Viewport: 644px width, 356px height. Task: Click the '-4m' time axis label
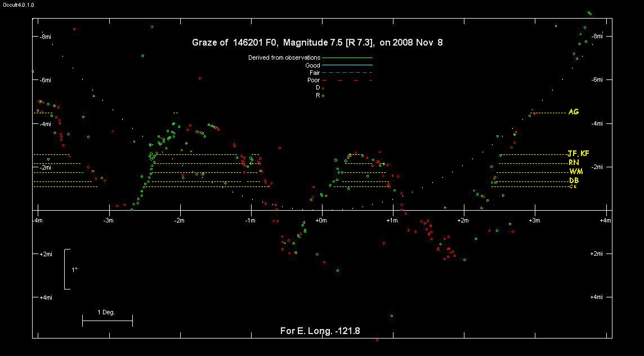(38, 221)
